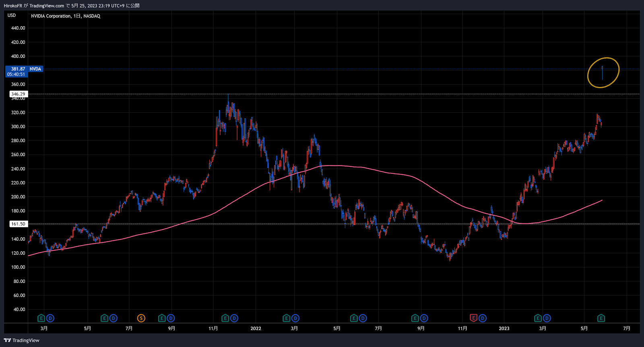
Task: Click the 200.00 price axis label
Action: pos(18,197)
